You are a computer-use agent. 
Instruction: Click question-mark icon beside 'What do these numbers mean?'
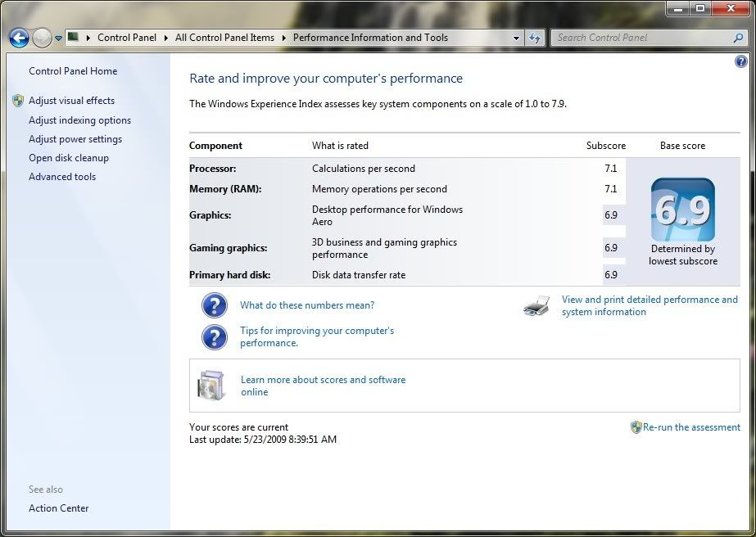pyautogui.click(x=214, y=305)
